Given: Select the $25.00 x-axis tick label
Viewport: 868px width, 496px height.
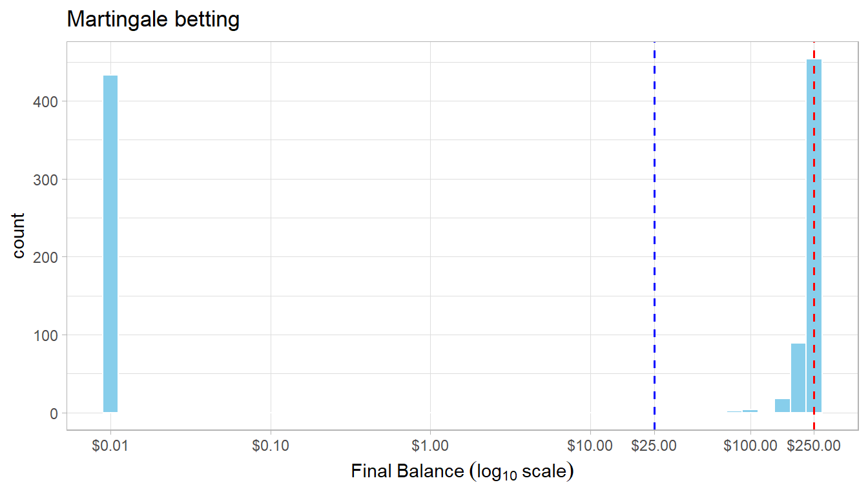Looking at the screenshot, I should coord(654,446).
